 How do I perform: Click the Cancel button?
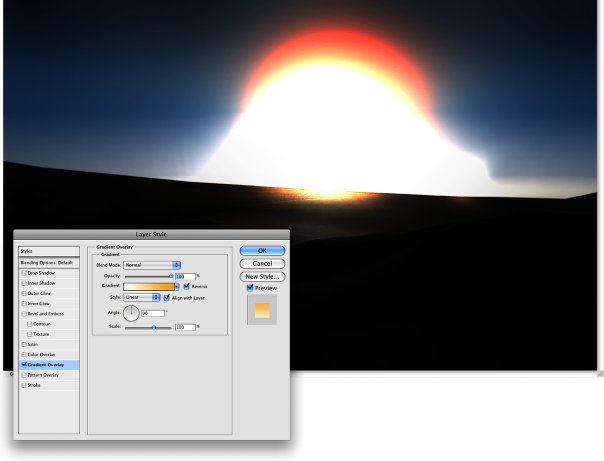[x=262, y=263]
